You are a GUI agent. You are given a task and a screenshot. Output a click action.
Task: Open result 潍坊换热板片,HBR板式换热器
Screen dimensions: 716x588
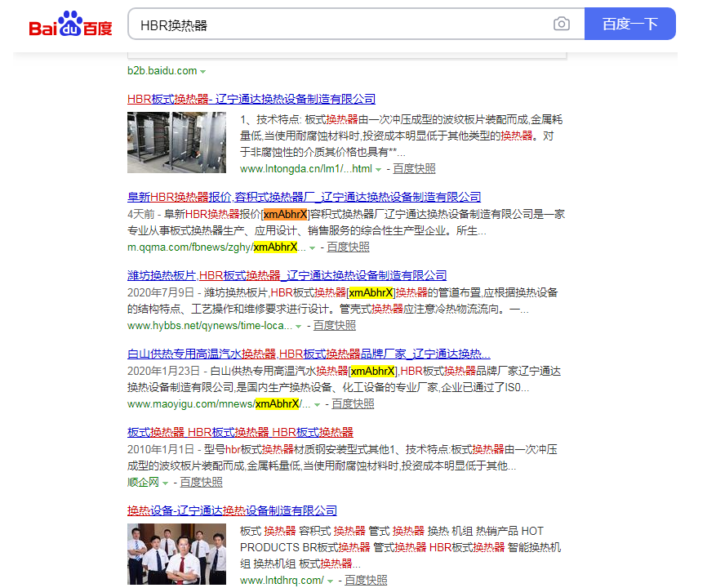coord(287,275)
